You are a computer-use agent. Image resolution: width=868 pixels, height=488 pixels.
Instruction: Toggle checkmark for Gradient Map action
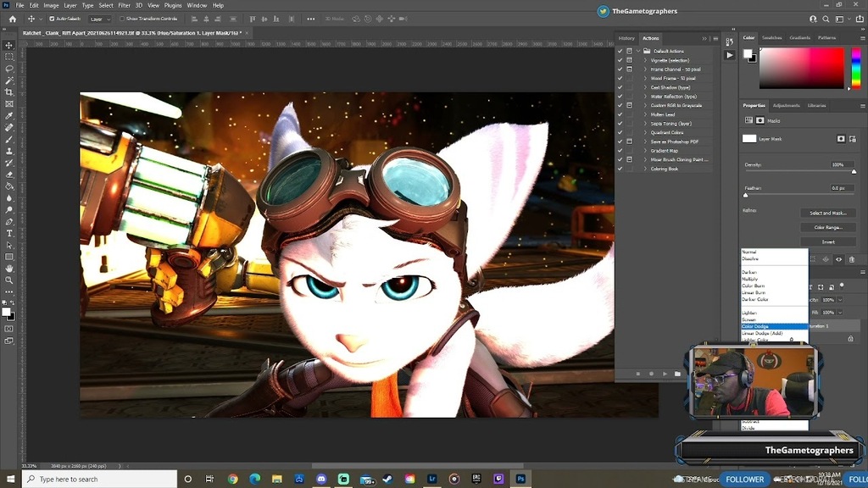pyautogui.click(x=620, y=151)
